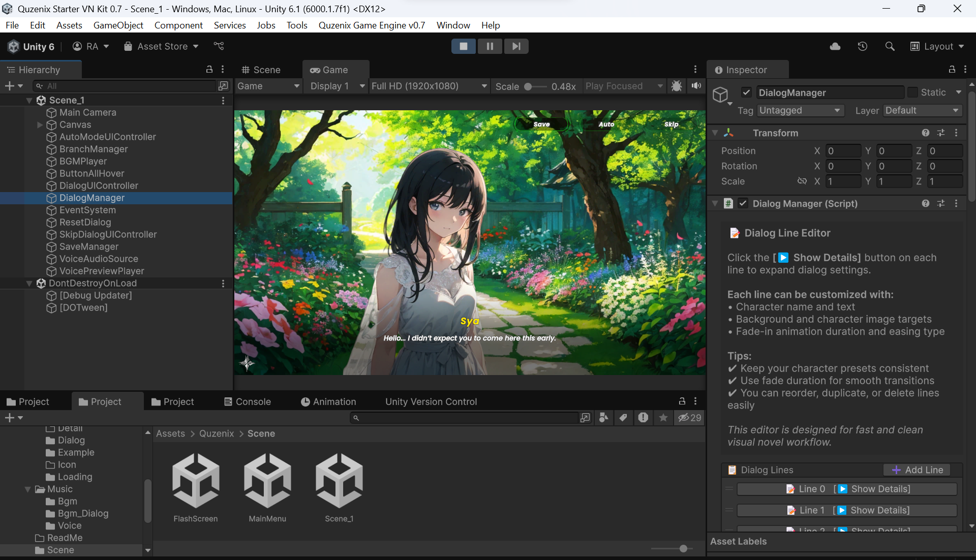Pause the running game
Viewport: 976px width, 560px height.
click(490, 46)
